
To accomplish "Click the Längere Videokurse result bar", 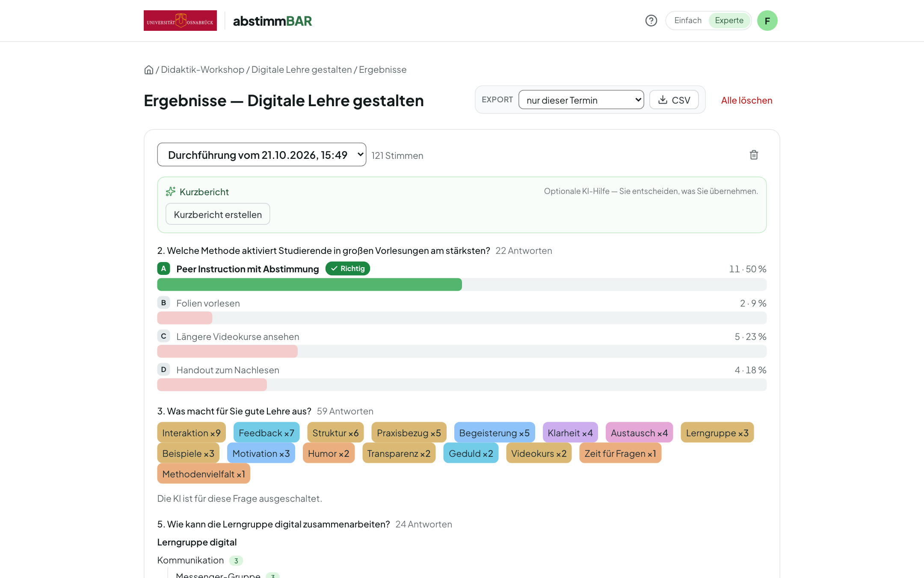I will coord(228,351).
